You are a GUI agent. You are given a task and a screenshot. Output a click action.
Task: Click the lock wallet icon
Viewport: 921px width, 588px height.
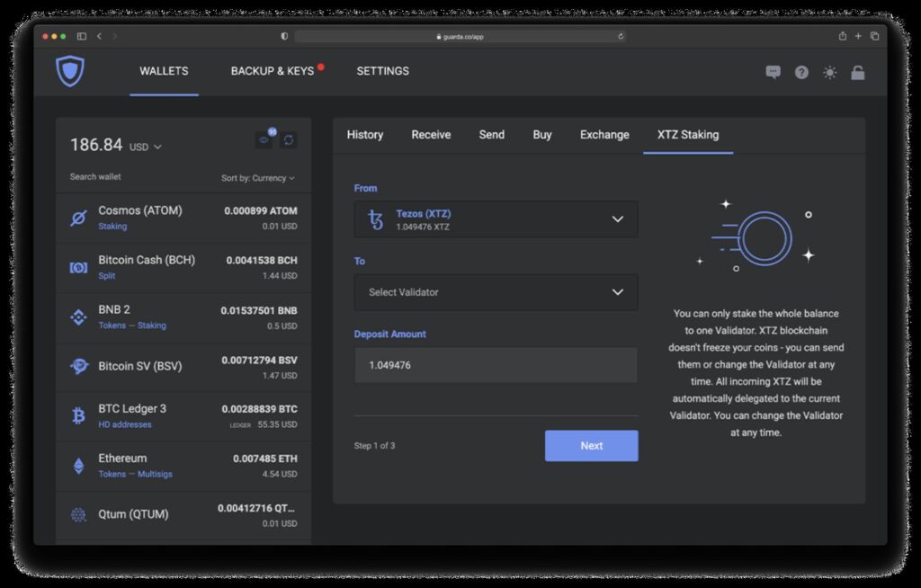coord(857,72)
